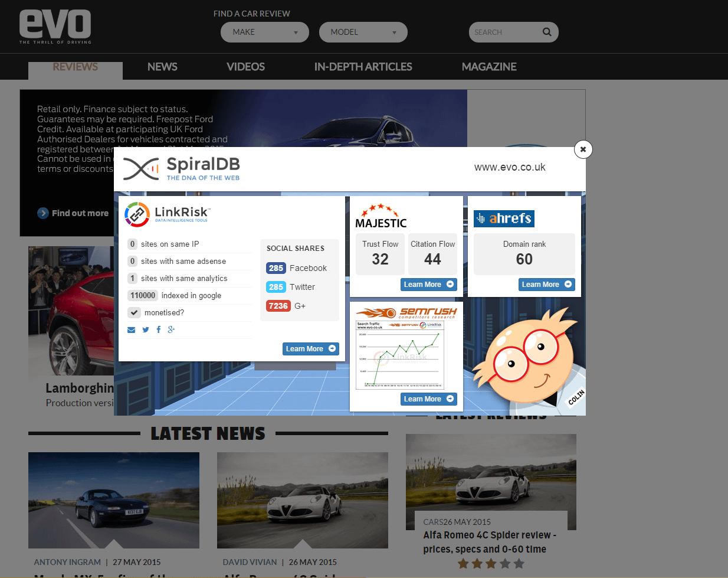Switch to the NEWS tab
Viewport: 728px width, 578px height.
point(162,67)
